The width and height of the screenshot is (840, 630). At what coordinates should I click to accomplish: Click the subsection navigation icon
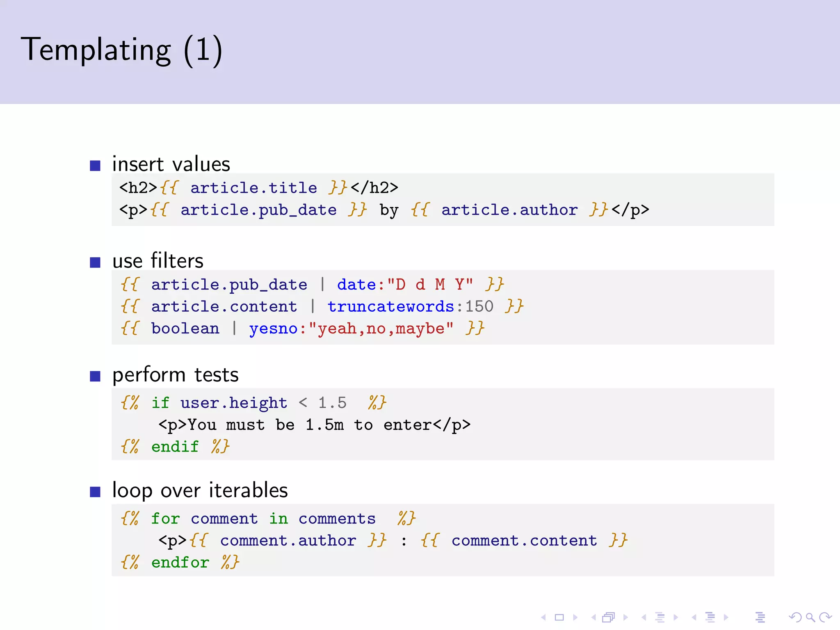point(660,617)
